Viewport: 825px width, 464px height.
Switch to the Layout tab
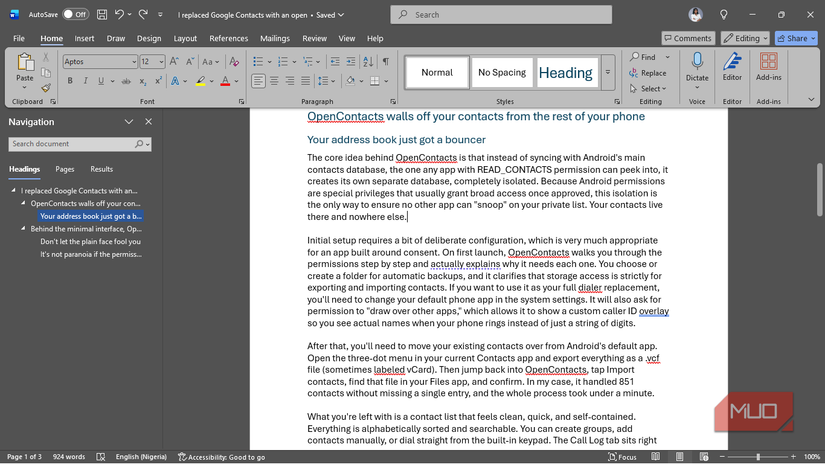click(185, 38)
